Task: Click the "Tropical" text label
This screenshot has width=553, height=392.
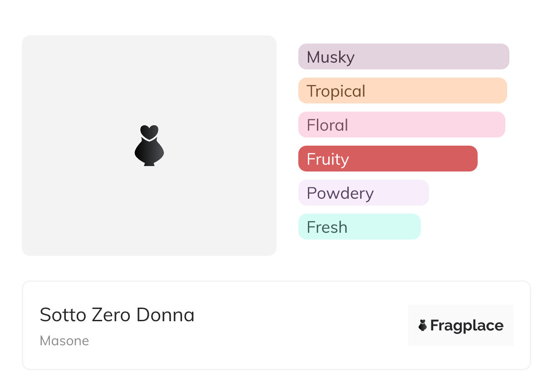Action: (336, 91)
